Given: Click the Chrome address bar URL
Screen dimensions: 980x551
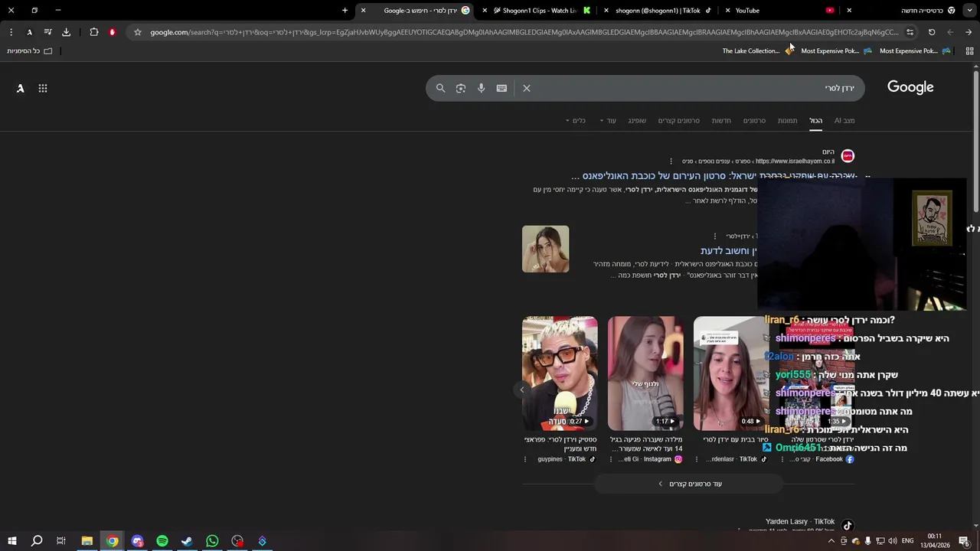Looking at the screenshot, I should [524, 32].
